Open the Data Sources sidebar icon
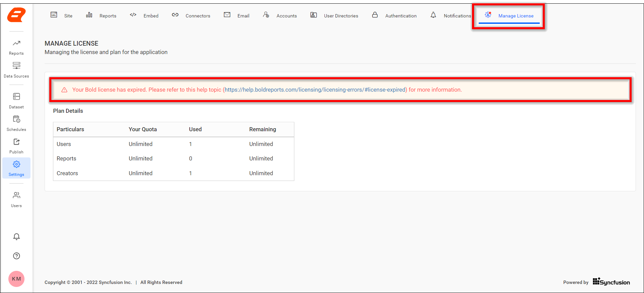The width and height of the screenshot is (644, 293). 16,65
